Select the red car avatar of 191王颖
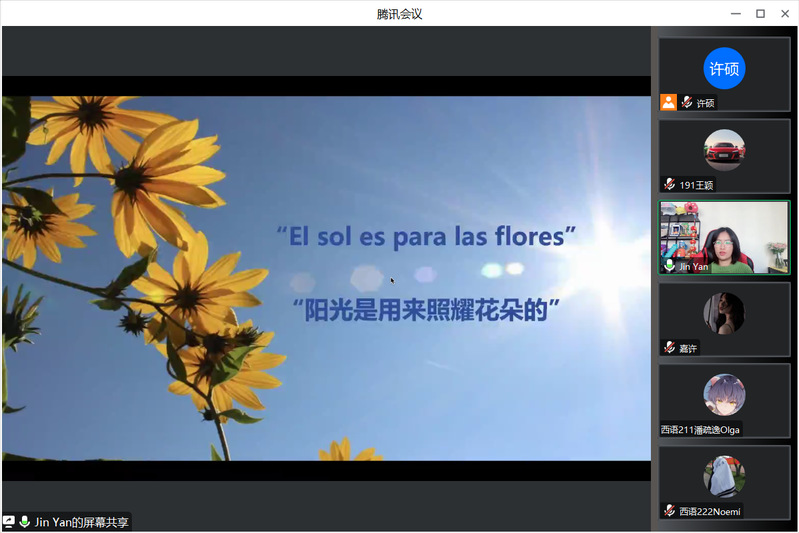This screenshot has width=799, height=533. 724,150
